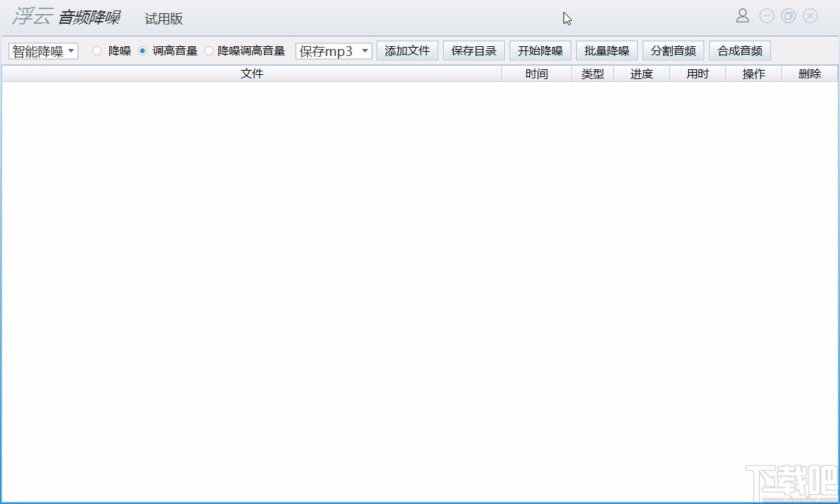Click 分割音频 to split audio

tap(673, 50)
